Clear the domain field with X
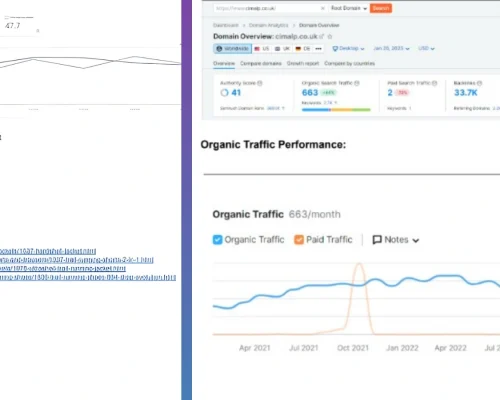The image size is (500, 400). (322, 8)
